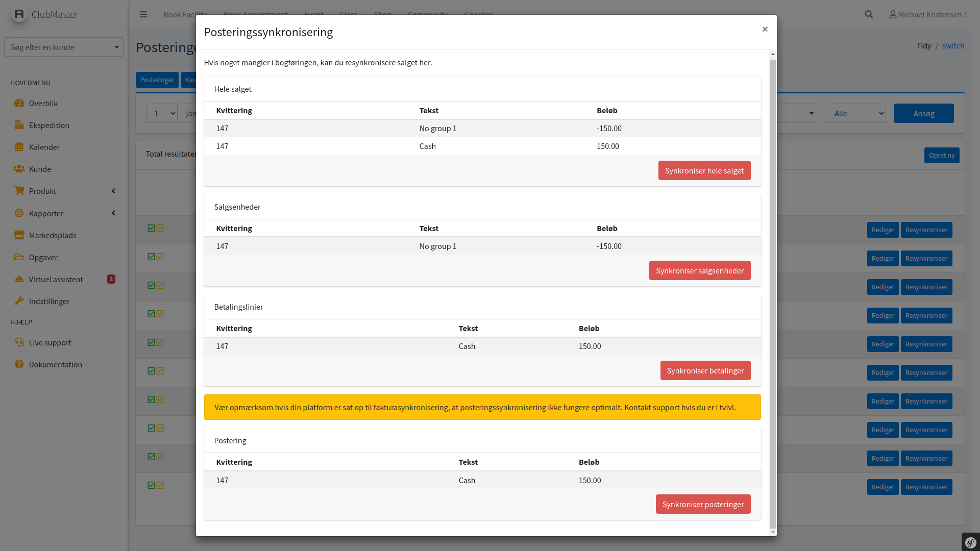Switch to the Posteringer tab

click(157, 80)
